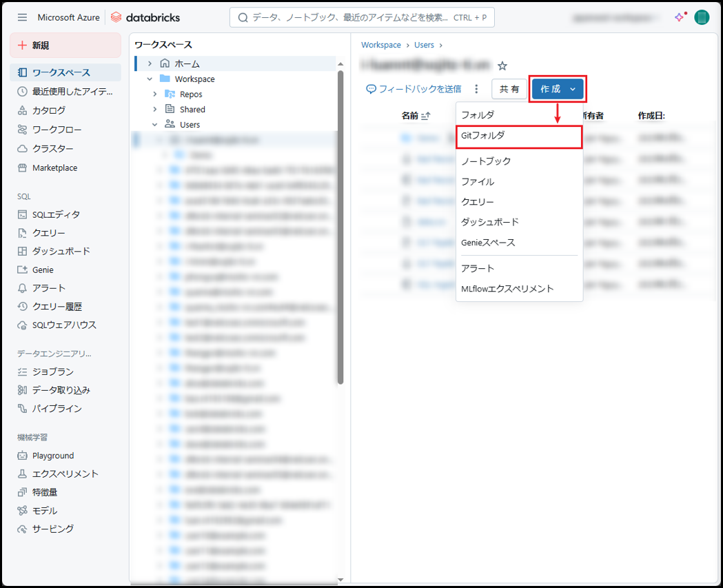Expand the Shared tree node chevron
The height and width of the screenshot is (588, 723).
[155, 110]
